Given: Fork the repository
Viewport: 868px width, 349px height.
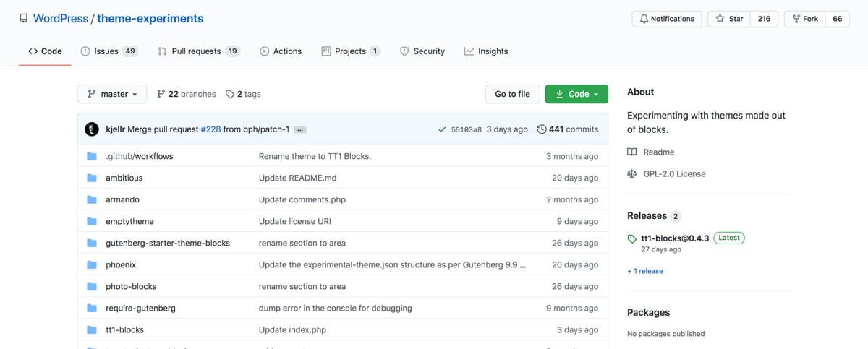Looking at the screenshot, I should click(x=805, y=19).
